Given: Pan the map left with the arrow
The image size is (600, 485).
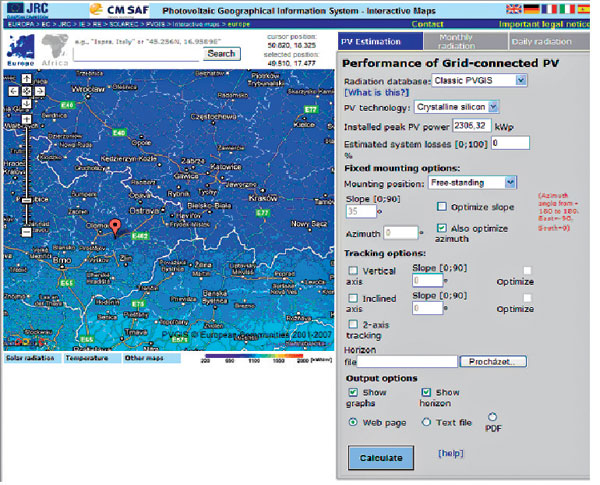Looking at the screenshot, I should 13,91.
